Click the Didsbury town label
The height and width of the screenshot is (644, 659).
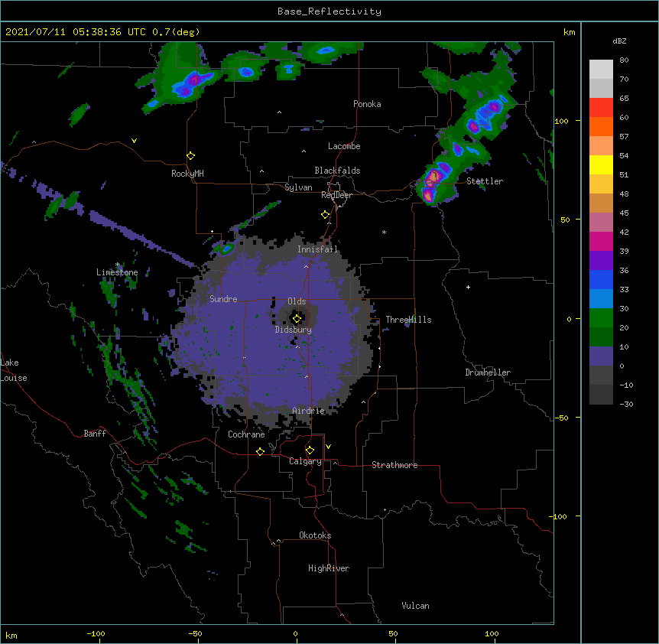tap(294, 330)
